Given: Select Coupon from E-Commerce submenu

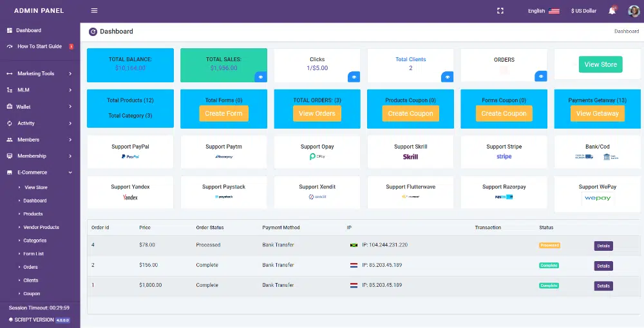Looking at the screenshot, I should [32, 294].
